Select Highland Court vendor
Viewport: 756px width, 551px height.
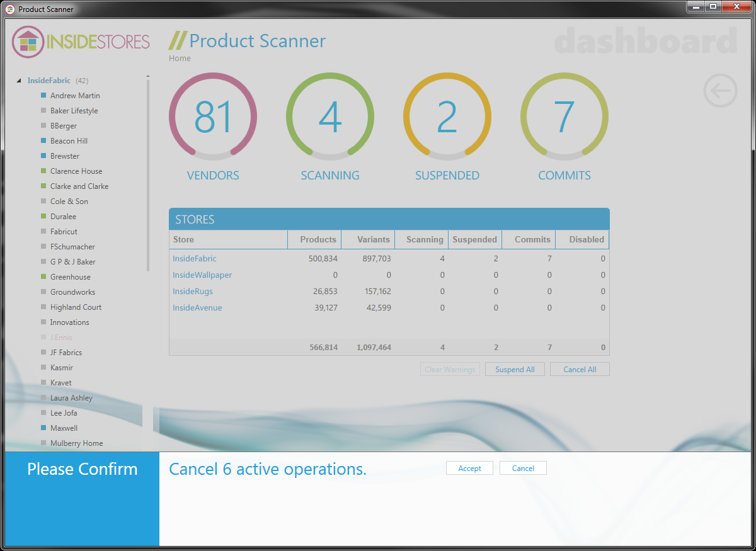click(x=76, y=307)
